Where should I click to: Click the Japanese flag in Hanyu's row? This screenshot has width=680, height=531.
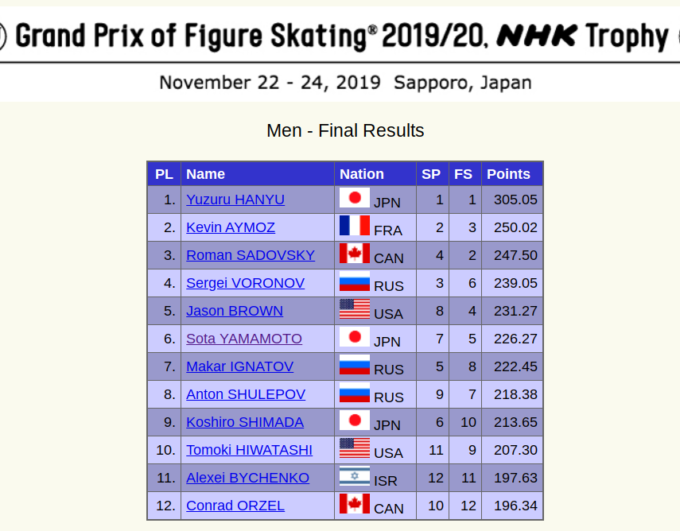click(x=355, y=198)
